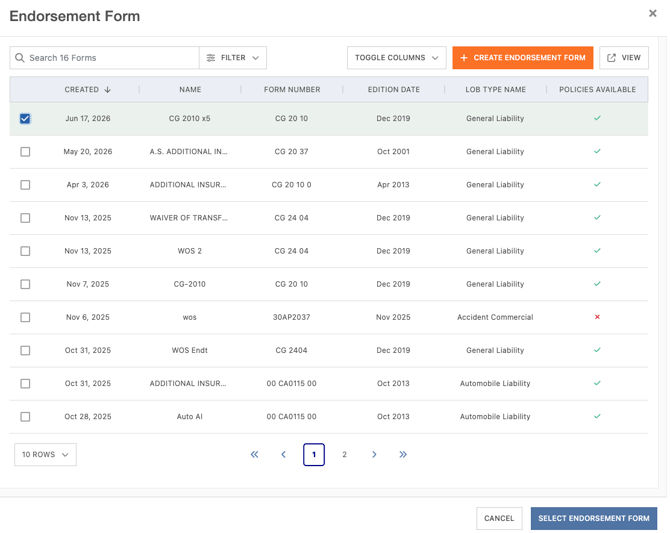Check the May 20, 2026 row checkbox

pos(25,152)
